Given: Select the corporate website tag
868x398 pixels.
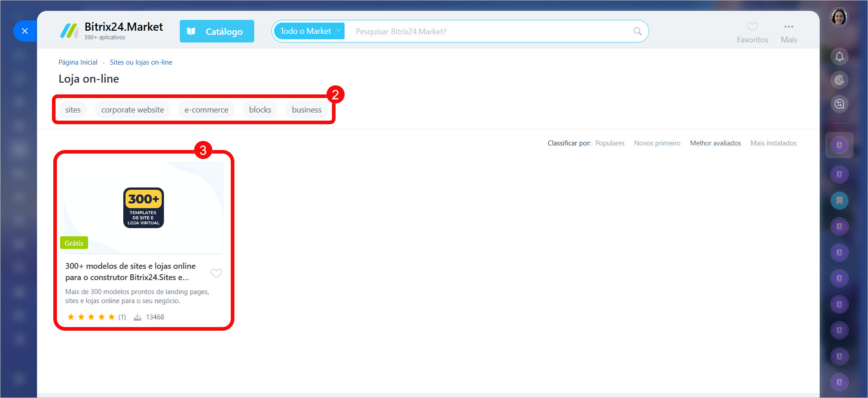Looking at the screenshot, I should pos(132,110).
